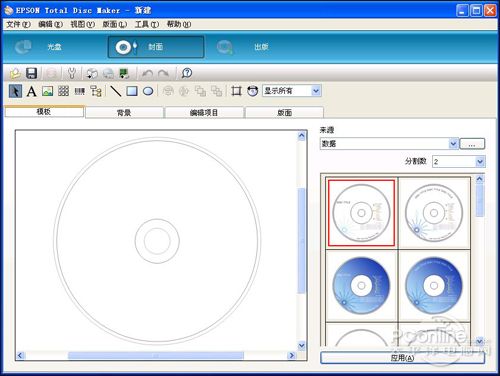Viewport: 500px width, 376px height.
Task: Click the import disc icon next to the wrench
Action: coord(92,73)
